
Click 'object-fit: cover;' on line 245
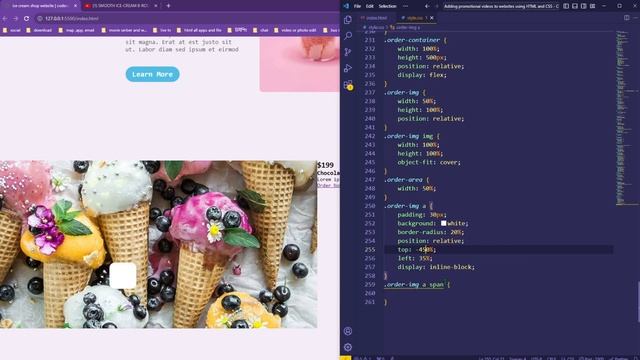point(429,162)
